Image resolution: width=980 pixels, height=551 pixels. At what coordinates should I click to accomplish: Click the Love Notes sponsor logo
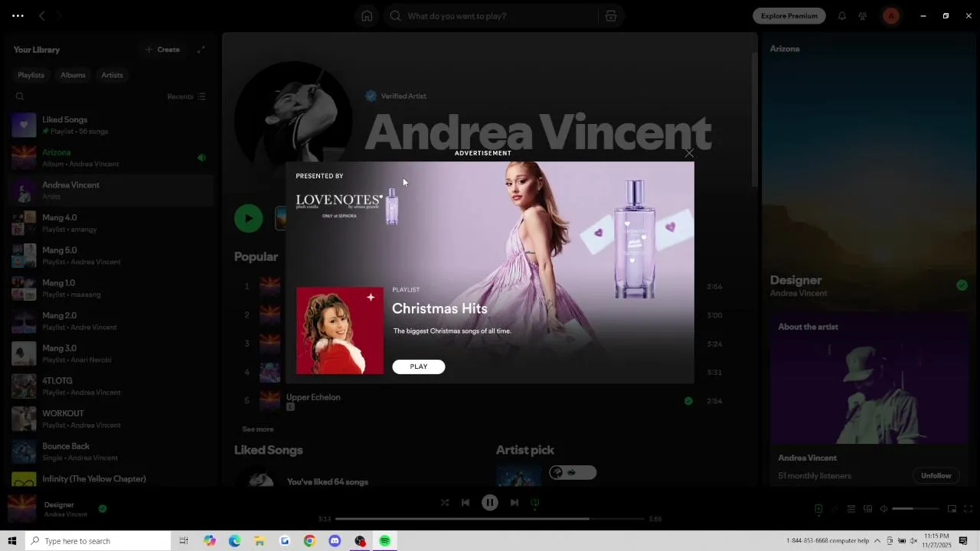(347, 205)
